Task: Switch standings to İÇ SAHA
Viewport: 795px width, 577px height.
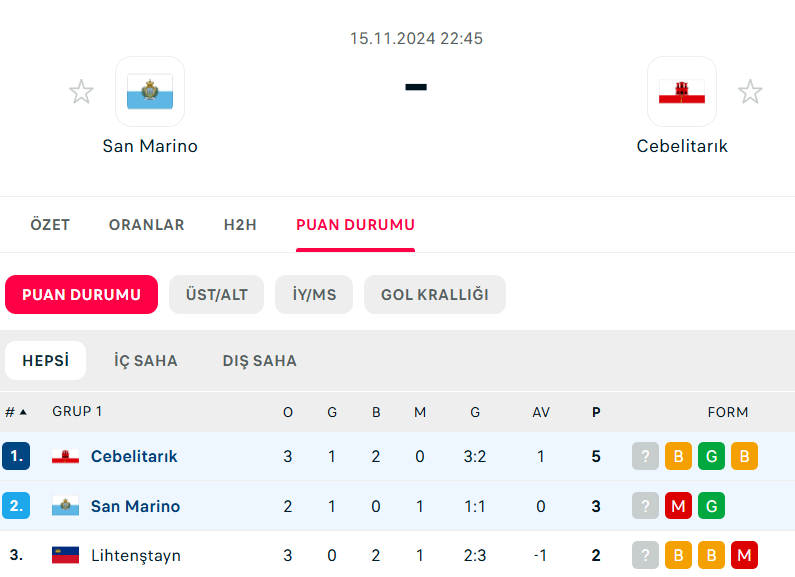Action: coord(146,361)
